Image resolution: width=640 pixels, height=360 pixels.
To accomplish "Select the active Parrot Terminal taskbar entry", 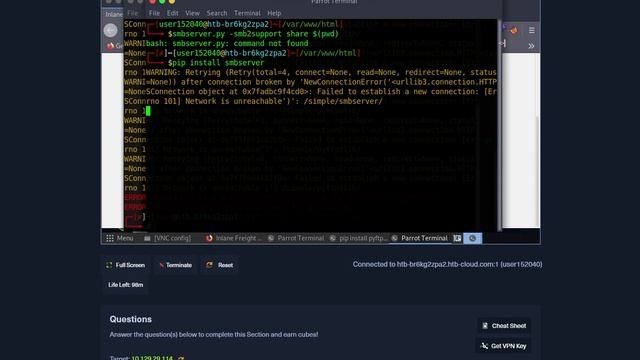I will pos(420,238).
